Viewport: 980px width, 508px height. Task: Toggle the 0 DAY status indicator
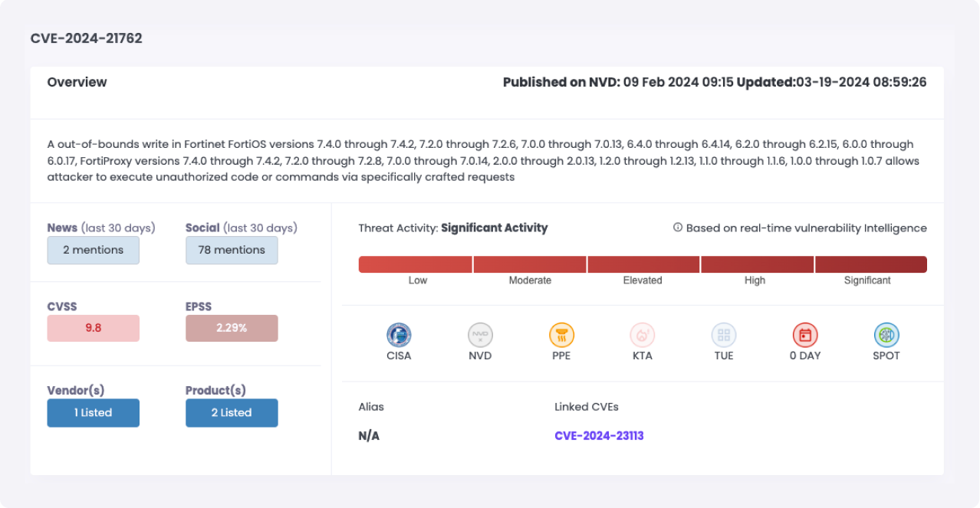[x=805, y=335]
